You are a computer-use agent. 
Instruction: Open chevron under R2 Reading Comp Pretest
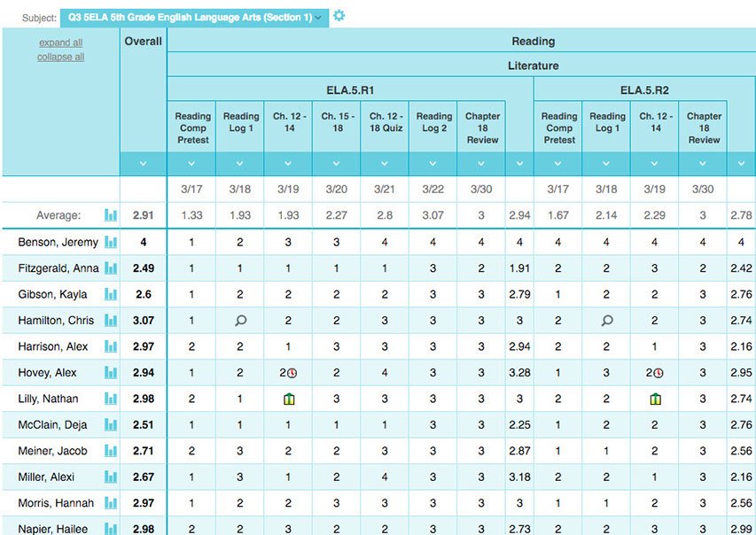[557, 164]
